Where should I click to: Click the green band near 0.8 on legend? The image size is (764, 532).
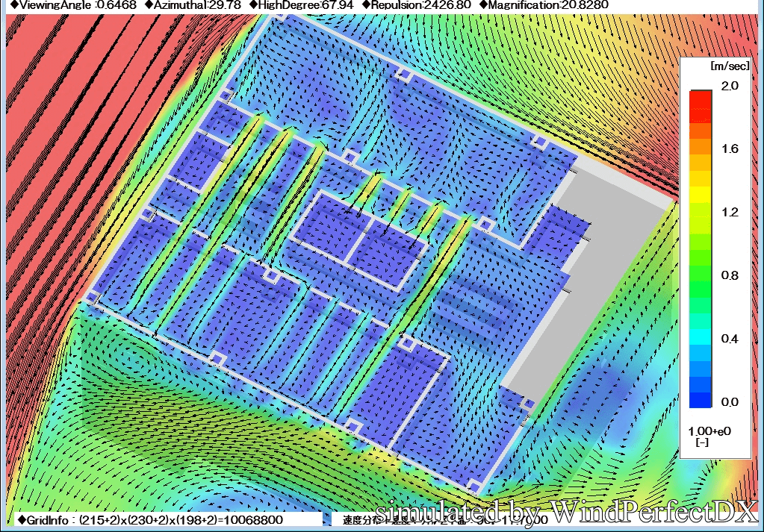[x=701, y=276]
